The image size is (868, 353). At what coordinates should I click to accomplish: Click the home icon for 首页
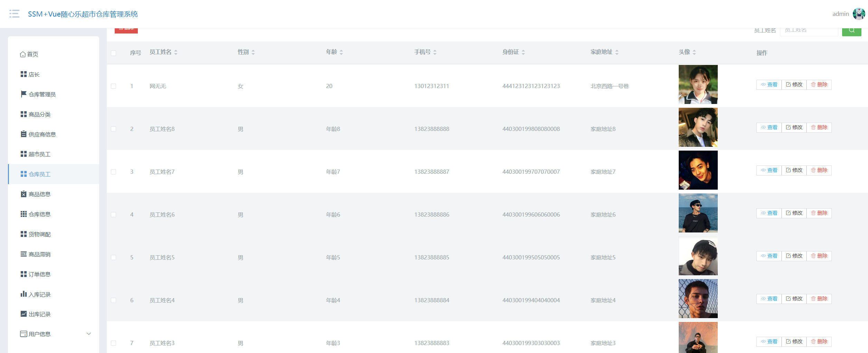[x=23, y=54]
